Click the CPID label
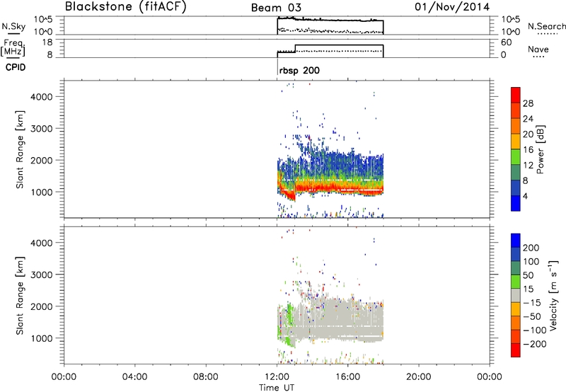The height and width of the screenshot is (392, 566). pos(16,67)
